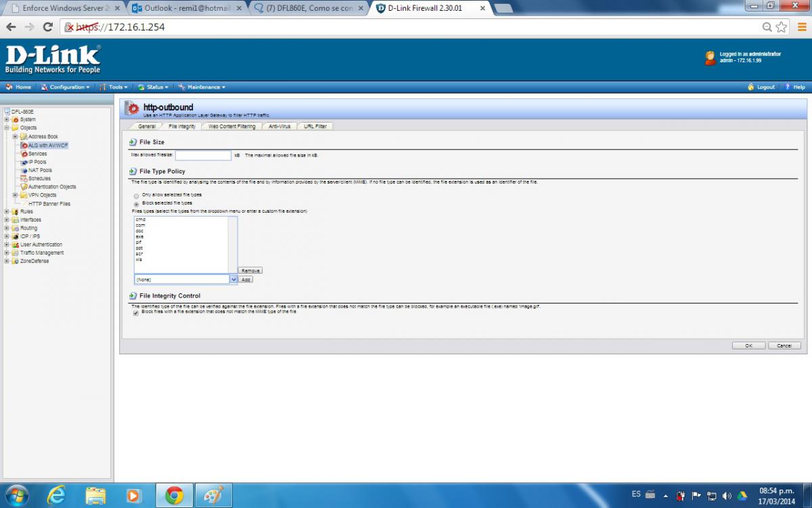Open HTTP Banner Files in tree

(x=49, y=204)
